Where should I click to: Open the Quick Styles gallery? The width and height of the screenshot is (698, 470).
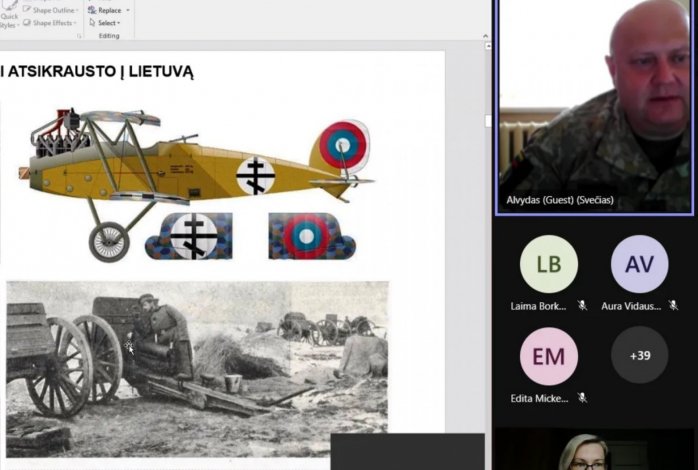click(8, 18)
